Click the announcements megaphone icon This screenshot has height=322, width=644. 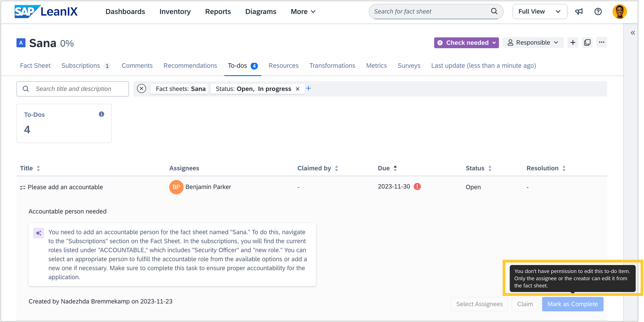[x=579, y=12]
